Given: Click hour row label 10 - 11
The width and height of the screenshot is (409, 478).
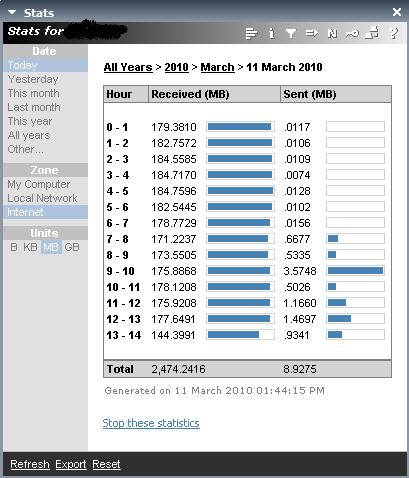Looking at the screenshot, I should coord(123,287).
